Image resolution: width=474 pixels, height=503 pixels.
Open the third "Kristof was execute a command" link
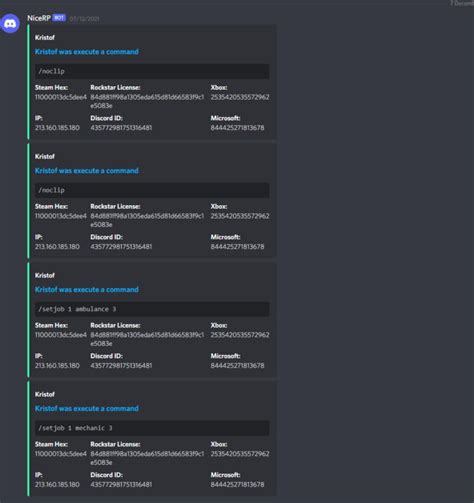coord(87,290)
